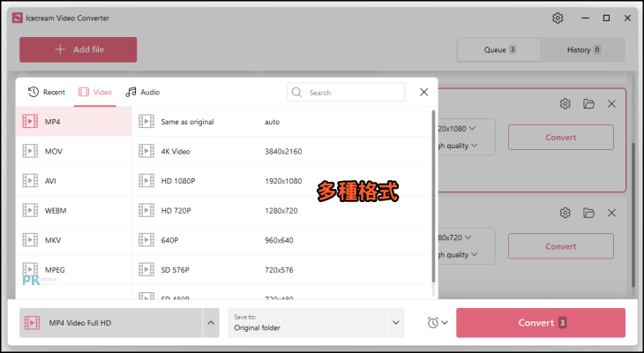Choose MKV in the format list
The image size is (644, 353).
74,240
